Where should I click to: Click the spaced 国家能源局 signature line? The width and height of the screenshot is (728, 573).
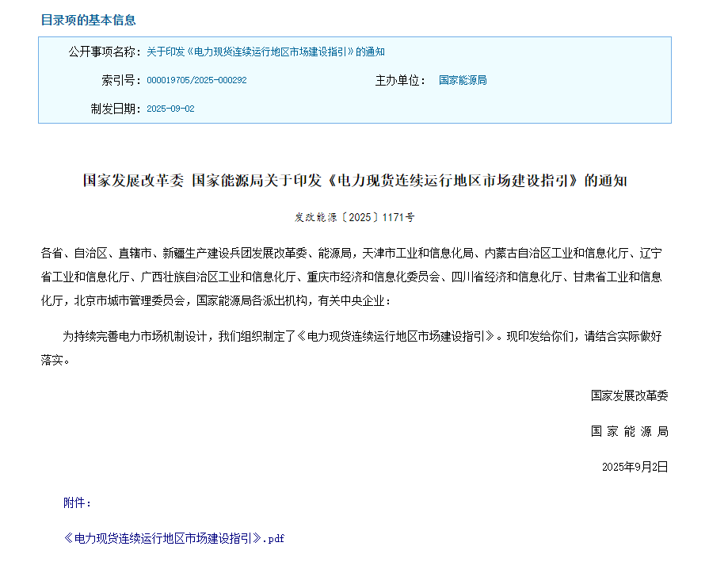click(x=629, y=431)
